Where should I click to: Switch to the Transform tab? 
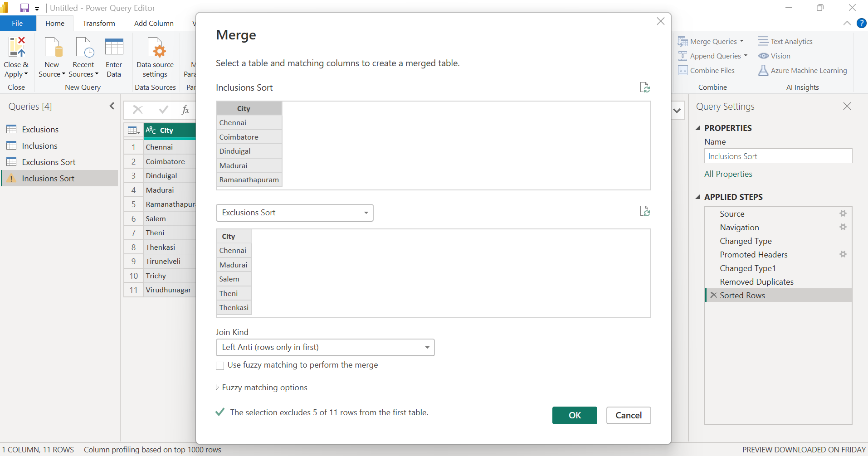(x=99, y=23)
